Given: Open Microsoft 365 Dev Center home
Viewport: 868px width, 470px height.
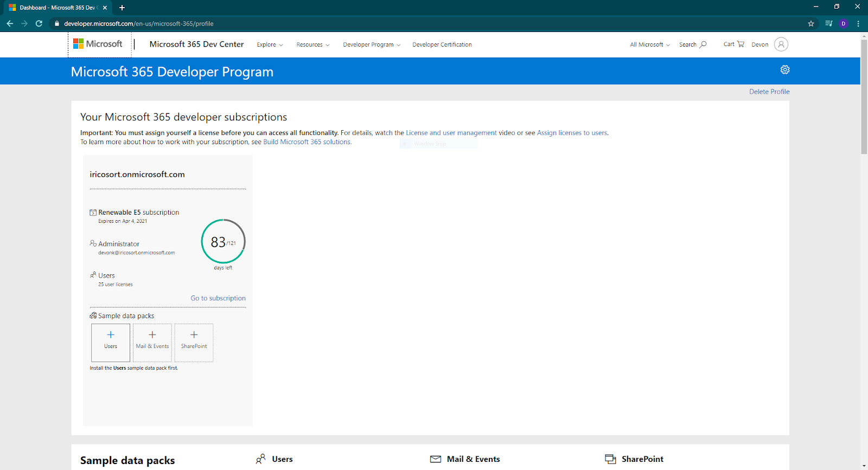Looking at the screenshot, I should click(197, 44).
